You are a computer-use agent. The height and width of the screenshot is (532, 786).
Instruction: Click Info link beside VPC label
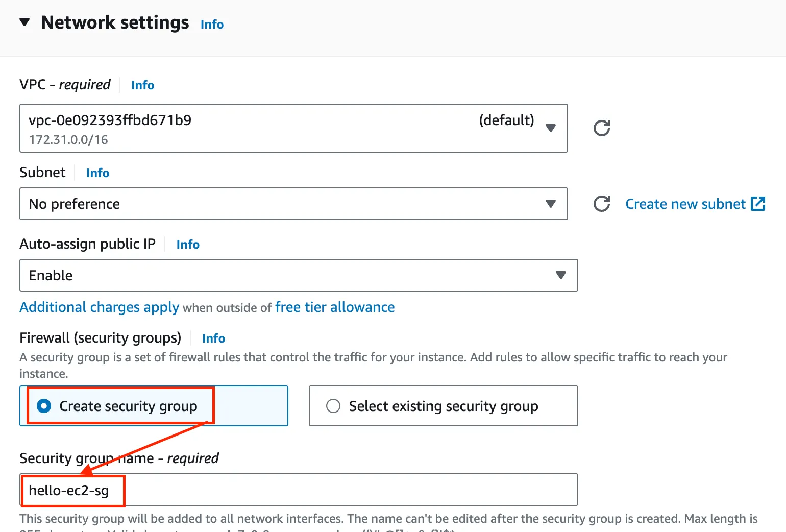[x=142, y=85]
